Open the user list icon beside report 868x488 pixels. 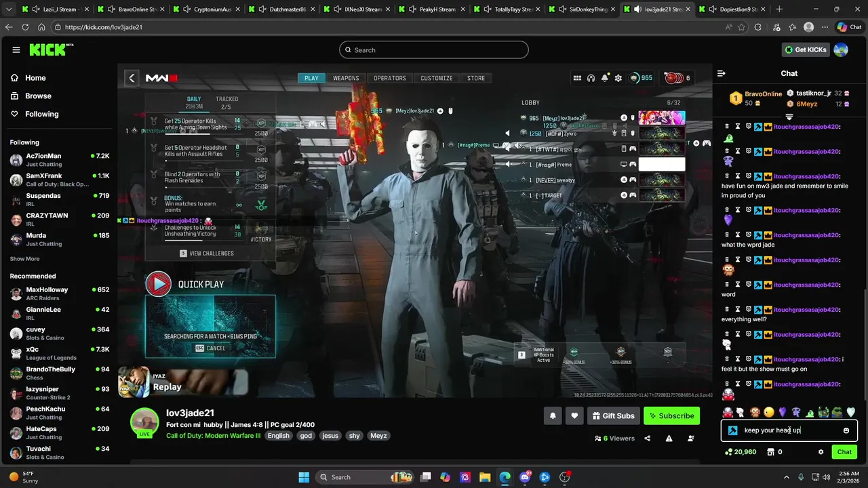pos(691,439)
